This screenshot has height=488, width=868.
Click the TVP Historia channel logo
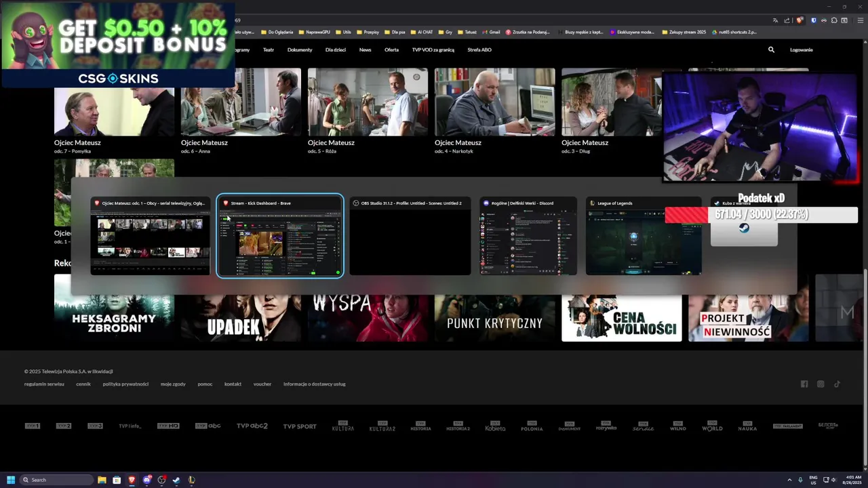tap(420, 426)
